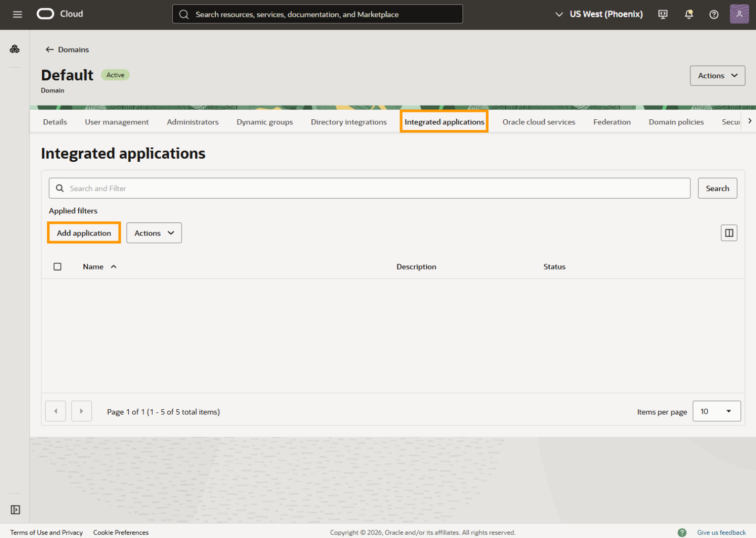This screenshot has height=538, width=756.
Task: Switch to the User management tab
Action: pos(117,122)
